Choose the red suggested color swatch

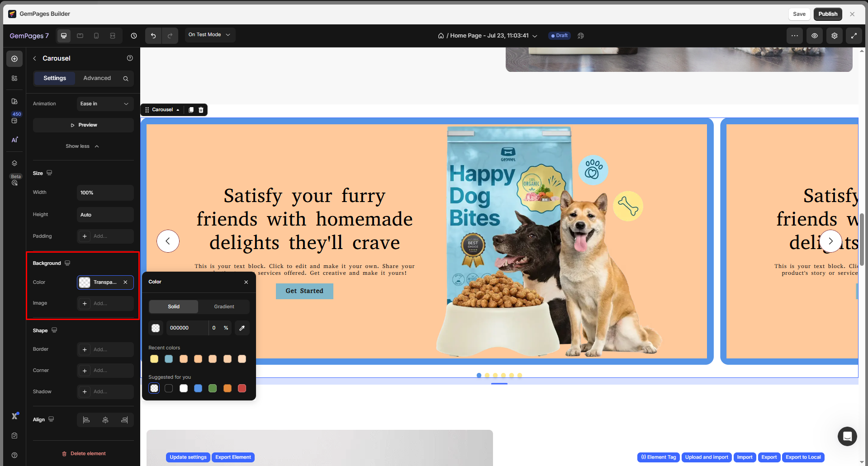[x=242, y=388]
